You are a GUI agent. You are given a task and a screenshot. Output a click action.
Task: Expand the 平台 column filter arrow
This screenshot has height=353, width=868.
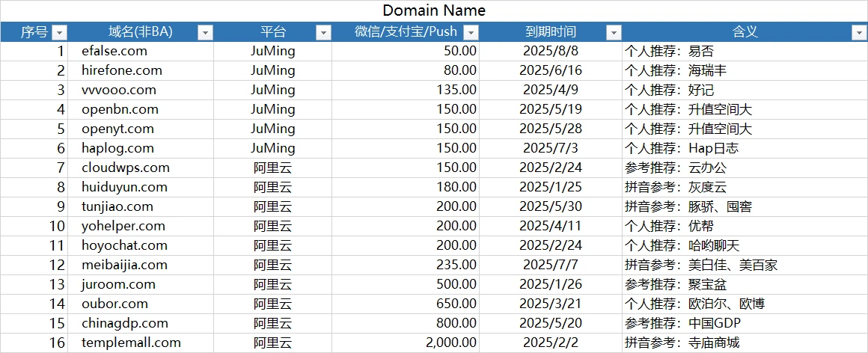(x=323, y=32)
